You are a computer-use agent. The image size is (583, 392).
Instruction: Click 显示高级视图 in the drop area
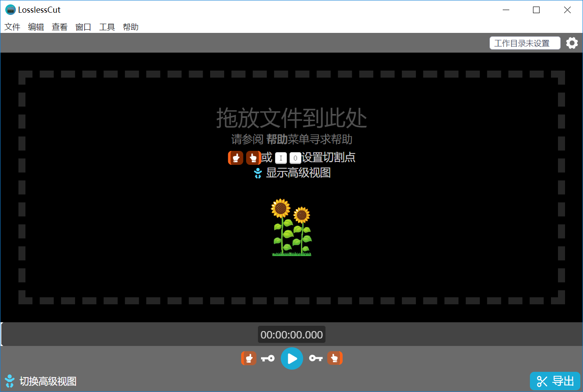298,173
